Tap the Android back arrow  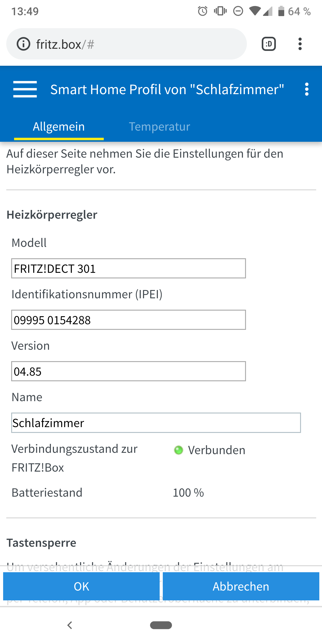tap(70, 625)
